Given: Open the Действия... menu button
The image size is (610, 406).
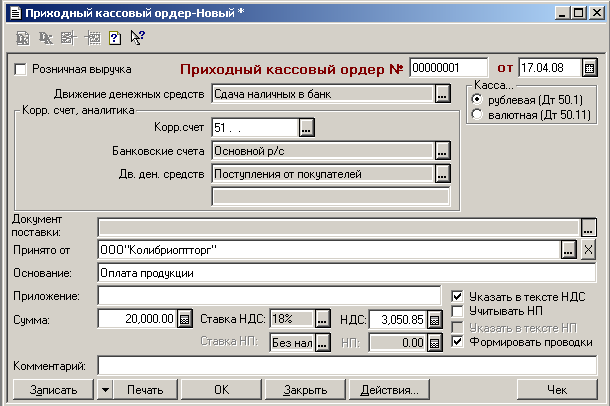Looking at the screenshot, I should point(389,389).
